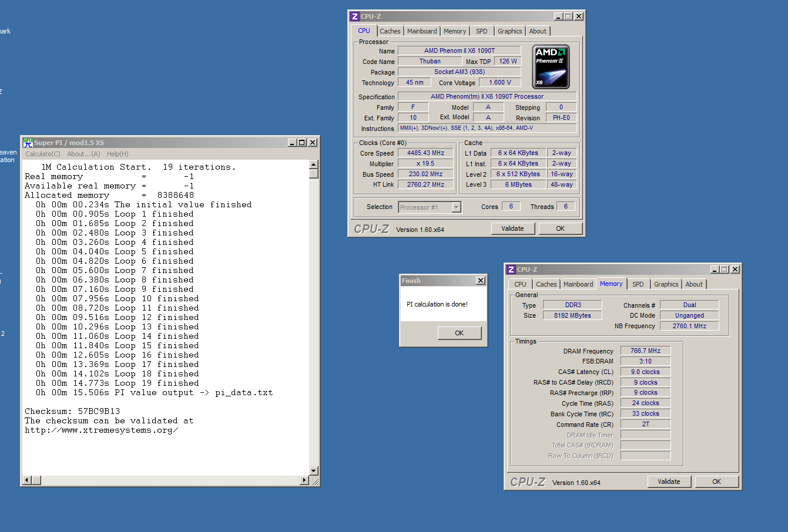The width and height of the screenshot is (788, 532).
Task: Click the Core Voltage value 1.600 V
Action: click(500, 82)
